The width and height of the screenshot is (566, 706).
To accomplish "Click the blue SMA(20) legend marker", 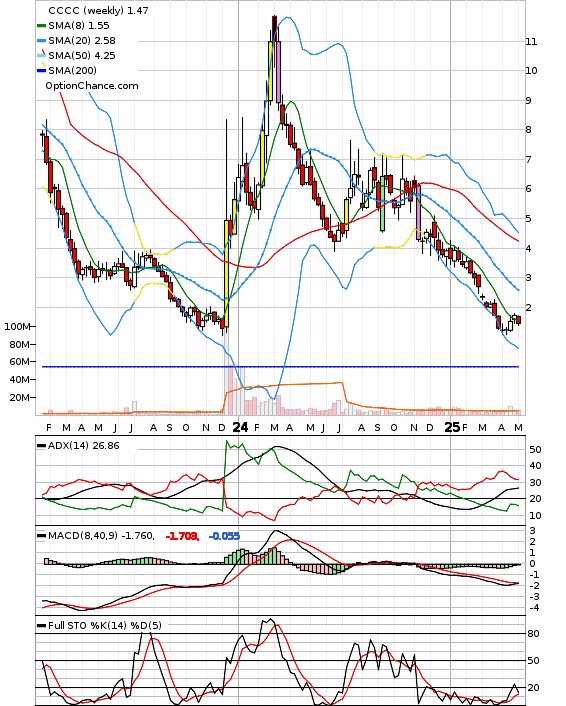I will 41,41.
